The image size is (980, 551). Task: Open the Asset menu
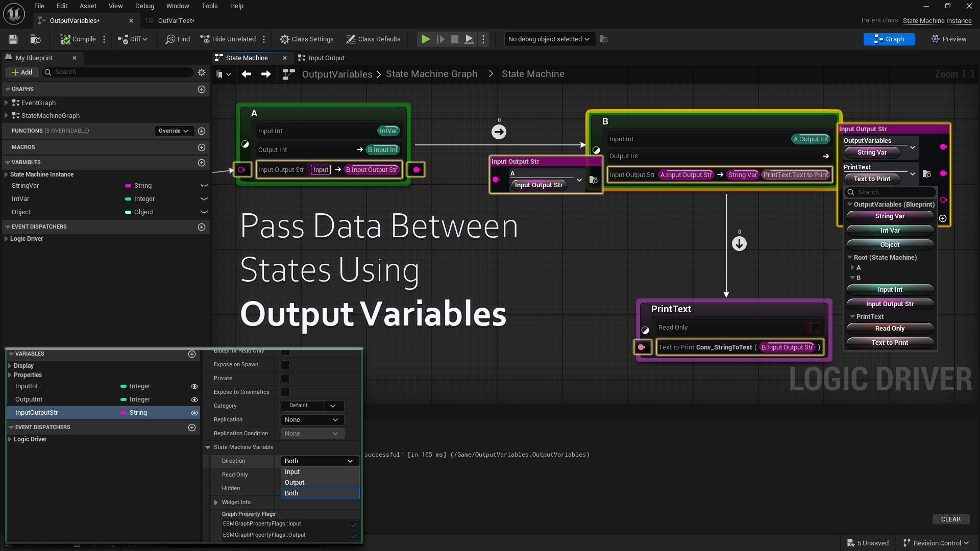point(88,6)
